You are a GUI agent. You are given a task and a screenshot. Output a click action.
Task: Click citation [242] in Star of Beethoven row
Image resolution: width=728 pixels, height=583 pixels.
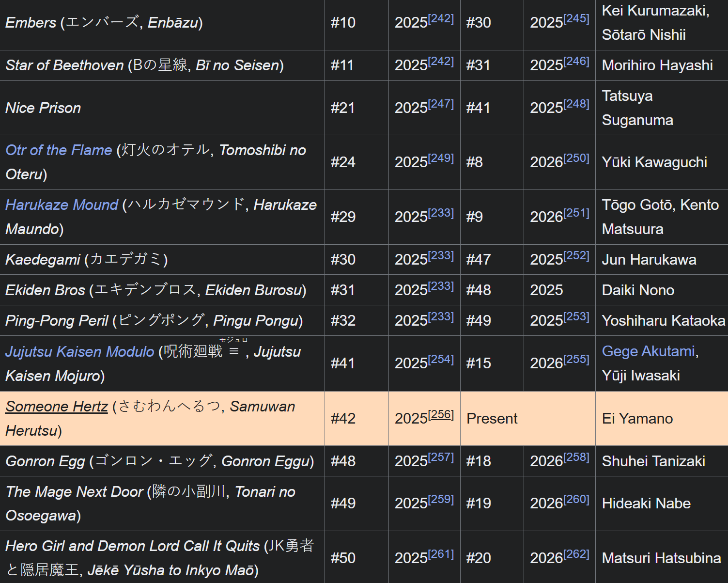coord(441,62)
